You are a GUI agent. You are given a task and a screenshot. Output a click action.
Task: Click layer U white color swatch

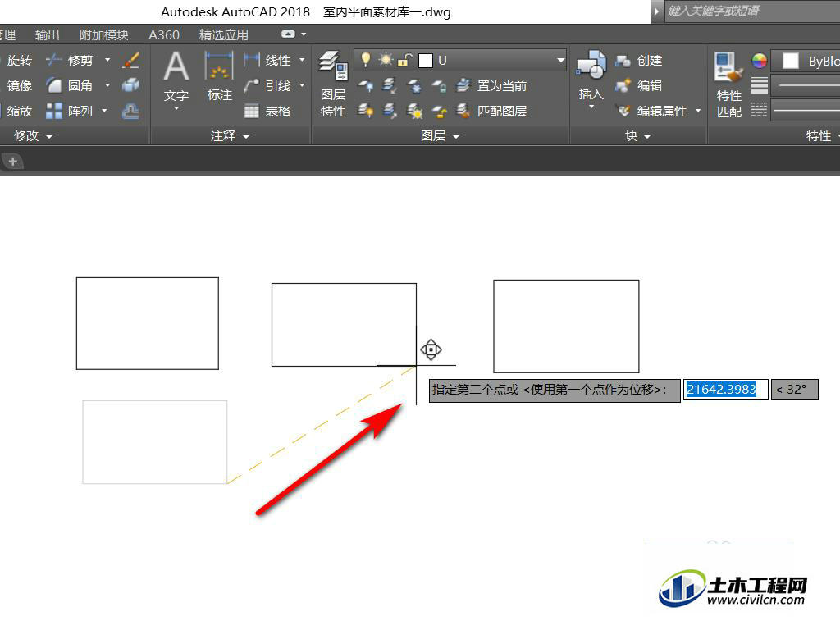pos(426,61)
